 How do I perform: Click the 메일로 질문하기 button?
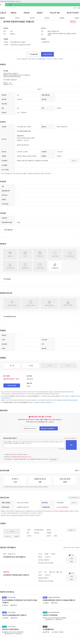(x=53, y=460)
